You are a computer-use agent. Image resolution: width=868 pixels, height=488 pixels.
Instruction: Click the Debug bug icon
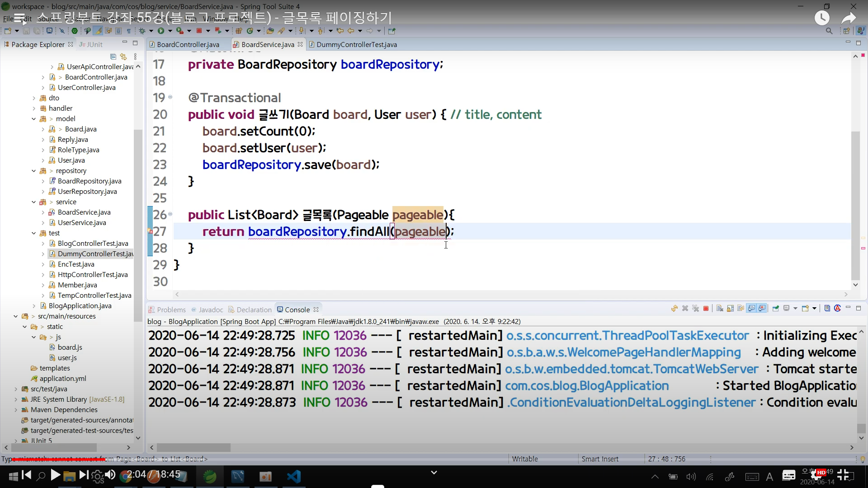142,31
